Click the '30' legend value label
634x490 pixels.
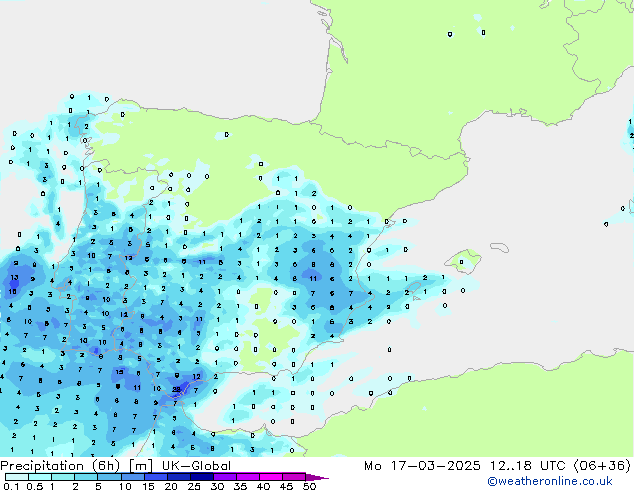pos(217,486)
